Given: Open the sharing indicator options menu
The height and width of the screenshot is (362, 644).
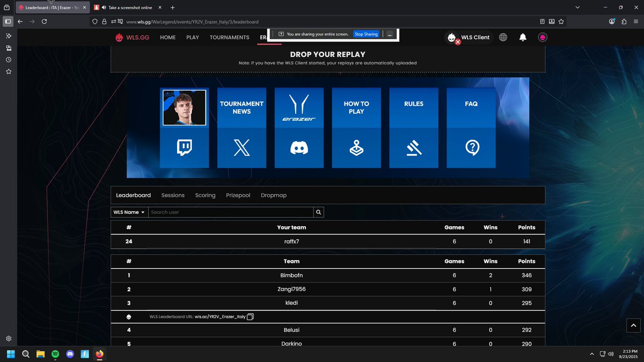Looking at the screenshot, I should point(390,34).
